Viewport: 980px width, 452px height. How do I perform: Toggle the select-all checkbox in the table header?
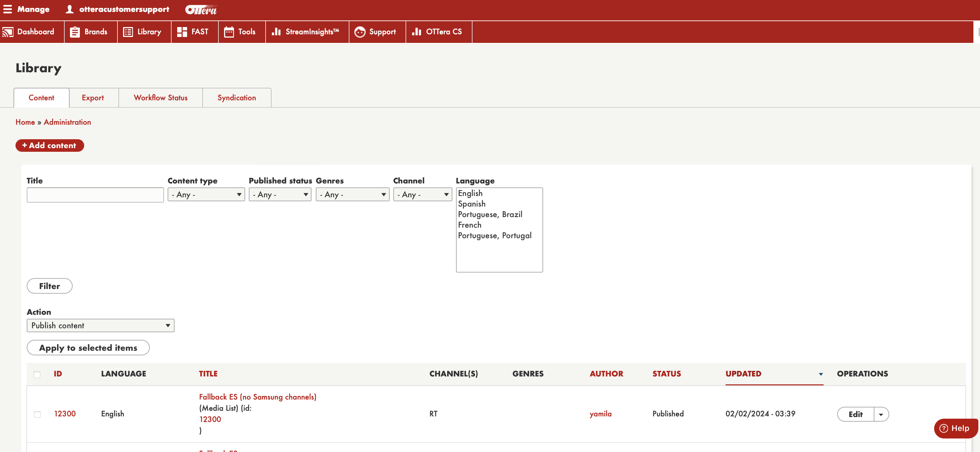click(x=37, y=374)
